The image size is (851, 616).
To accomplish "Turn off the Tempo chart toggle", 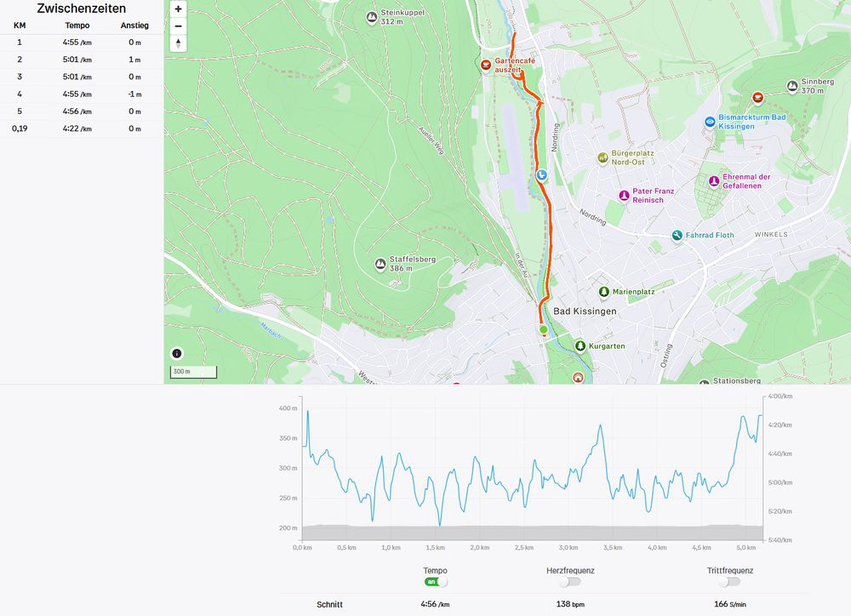I will (x=436, y=582).
